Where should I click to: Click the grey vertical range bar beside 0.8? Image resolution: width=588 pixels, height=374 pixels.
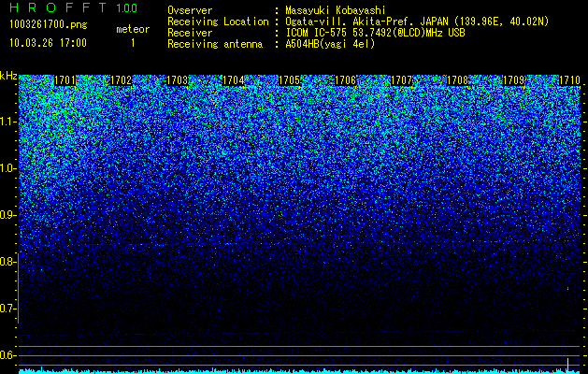(x=18, y=288)
